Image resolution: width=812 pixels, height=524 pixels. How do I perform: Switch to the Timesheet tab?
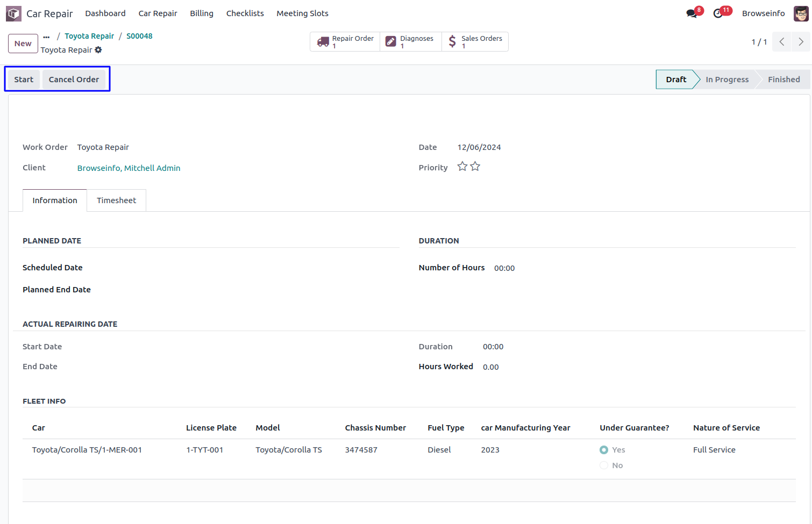tap(116, 200)
